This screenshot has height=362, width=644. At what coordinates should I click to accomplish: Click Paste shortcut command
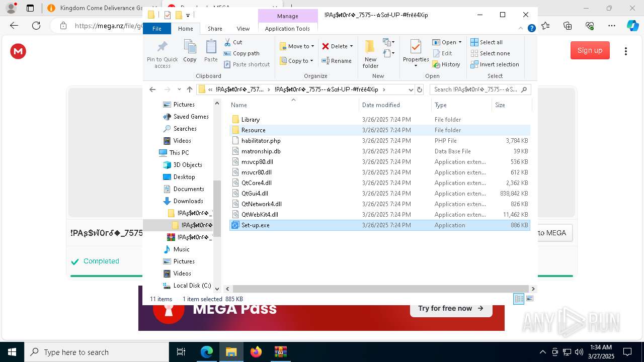click(x=247, y=64)
